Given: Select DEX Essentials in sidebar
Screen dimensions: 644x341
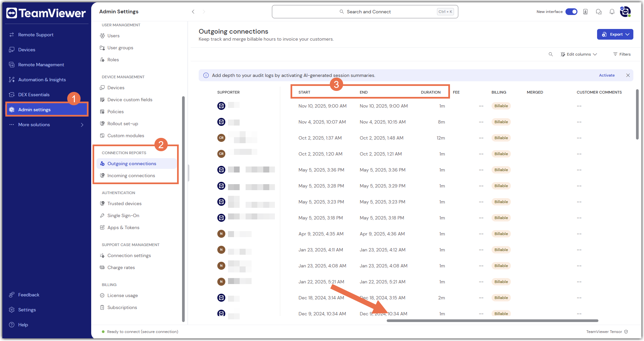Looking at the screenshot, I should point(34,95).
